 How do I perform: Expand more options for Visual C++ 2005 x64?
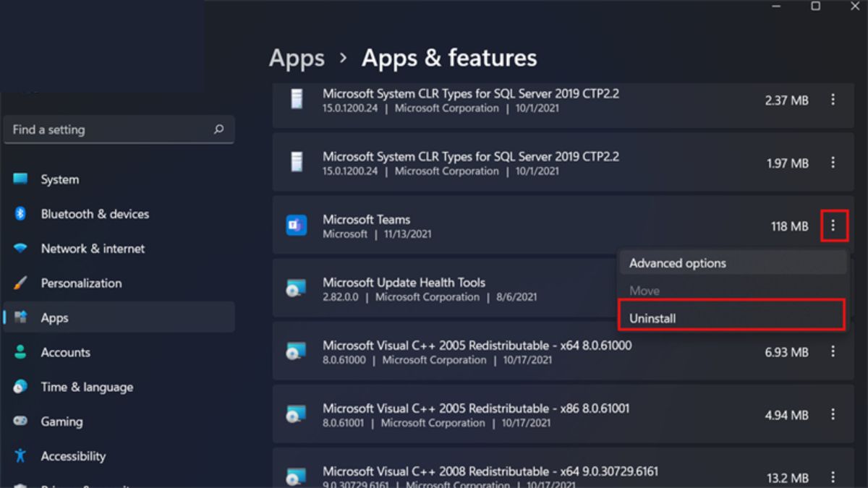pyautogui.click(x=833, y=352)
